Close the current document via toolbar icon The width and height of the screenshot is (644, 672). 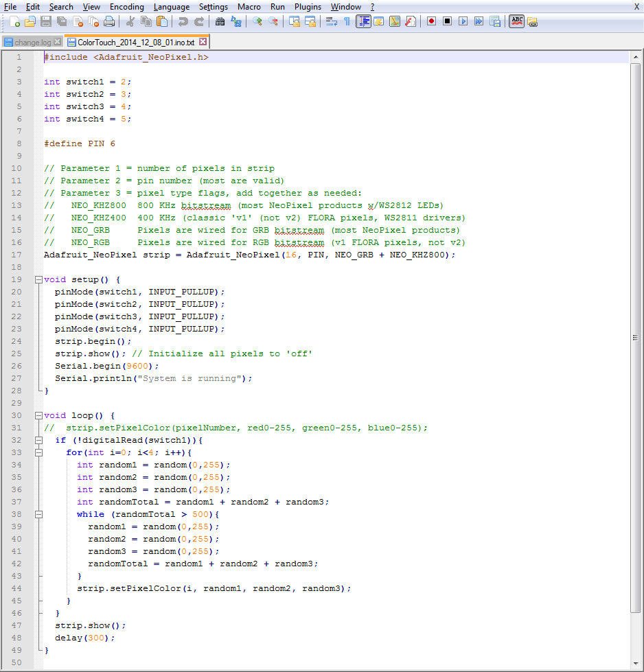coord(78,21)
